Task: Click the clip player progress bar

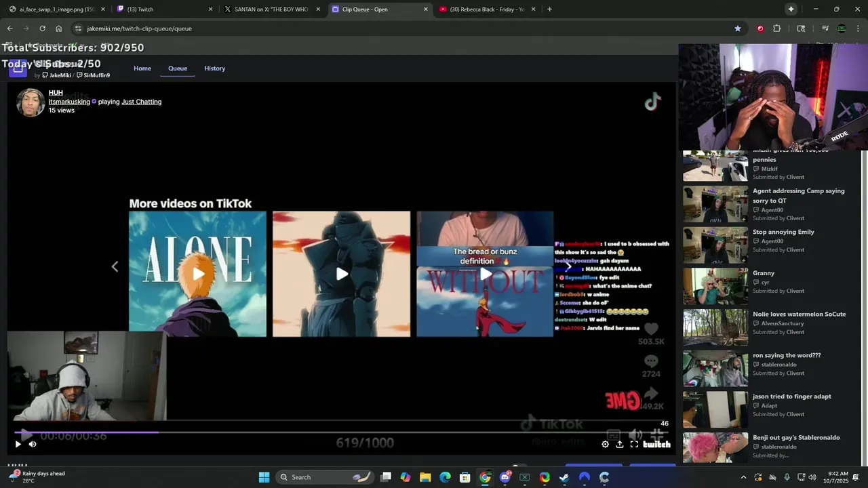Action: [340, 432]
